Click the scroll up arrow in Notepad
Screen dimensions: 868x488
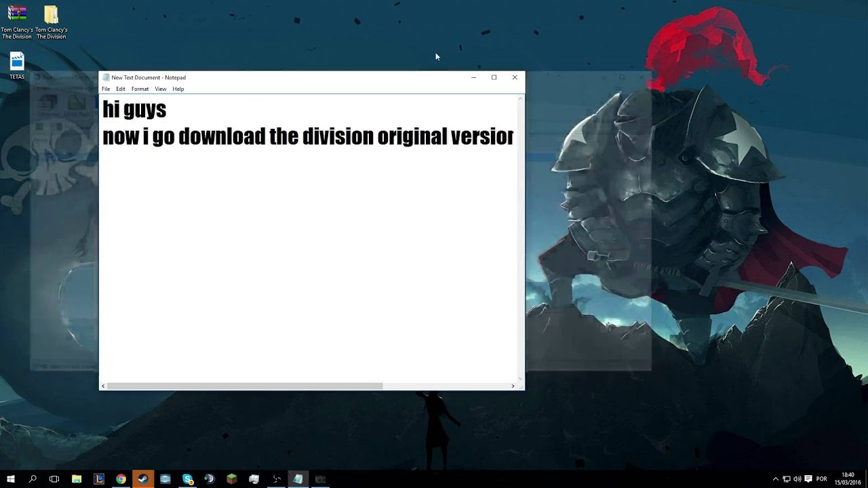pyautogui.click(x=521, y=98)
